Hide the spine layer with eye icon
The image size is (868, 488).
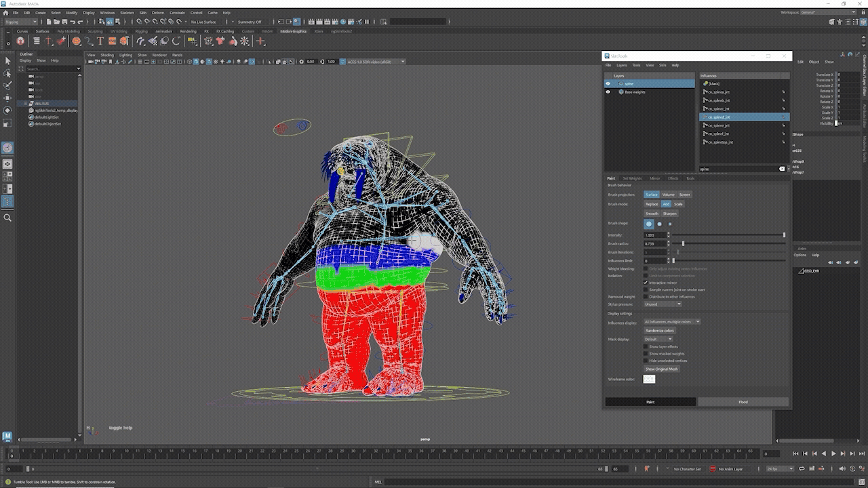[x=608, y=83]
